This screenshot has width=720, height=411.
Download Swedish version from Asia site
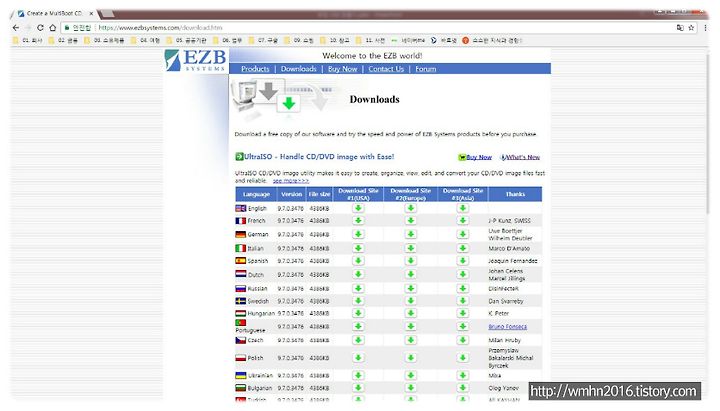tap(463, 301)
